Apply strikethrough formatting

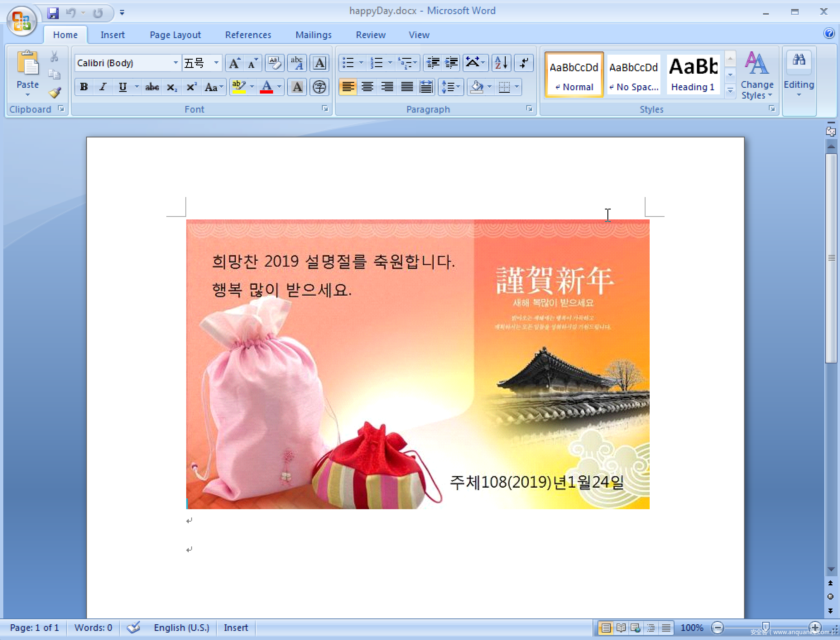coord(152,87)
